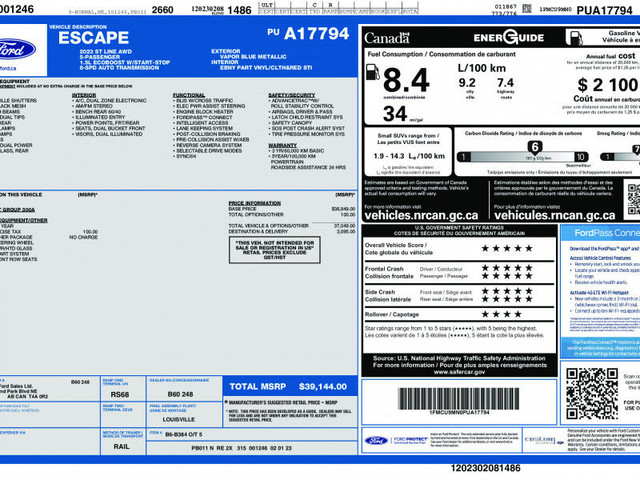This screenshot has height=480, width=640.
Task: Click the B6-B384 O/T 5 item number
Action: [x=184, y=434]
